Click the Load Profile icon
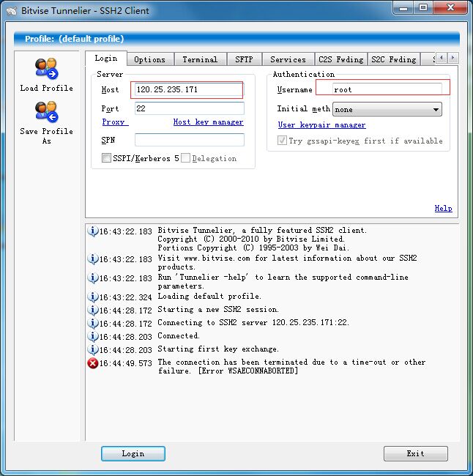 click(x=46, y=68)
